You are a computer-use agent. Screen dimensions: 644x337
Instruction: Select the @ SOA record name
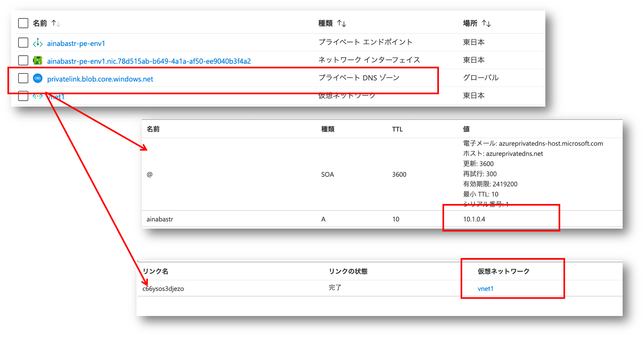click(149, 174)
